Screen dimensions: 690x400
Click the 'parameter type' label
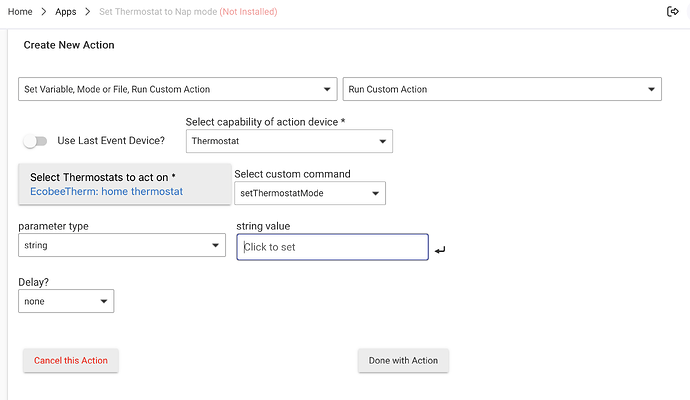tap(53, 226)
